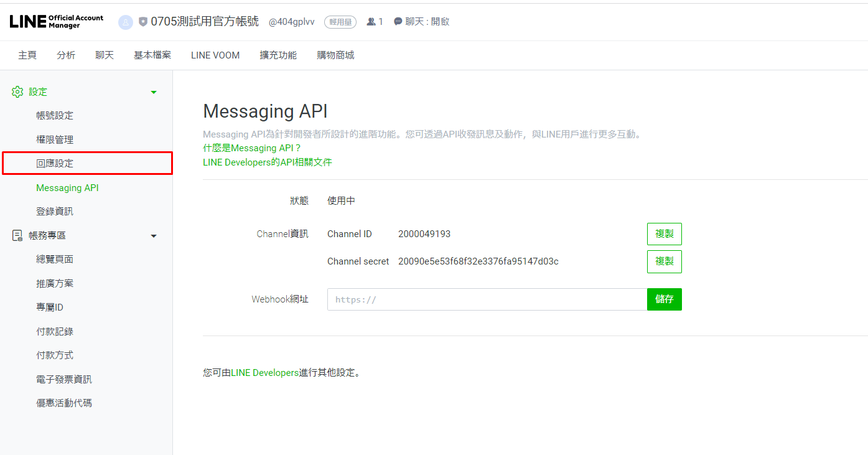Click the Channel secret value text

478,261
